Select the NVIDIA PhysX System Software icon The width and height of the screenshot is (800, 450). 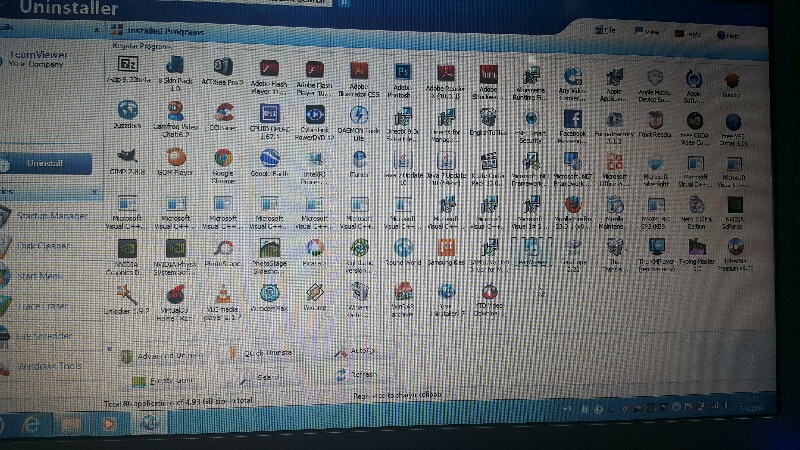(x=176, y=248)
